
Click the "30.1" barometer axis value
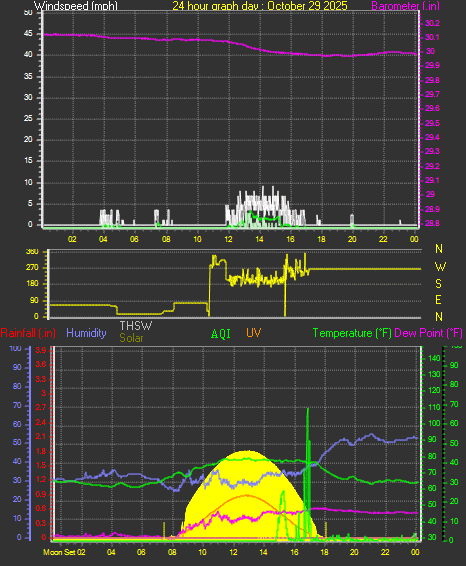point(432,37)
